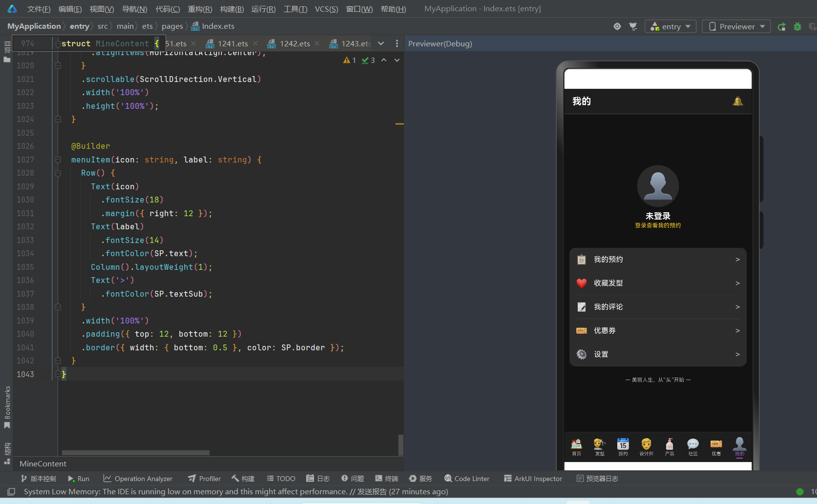Open the editor tabs more options menu

(397, 43)
